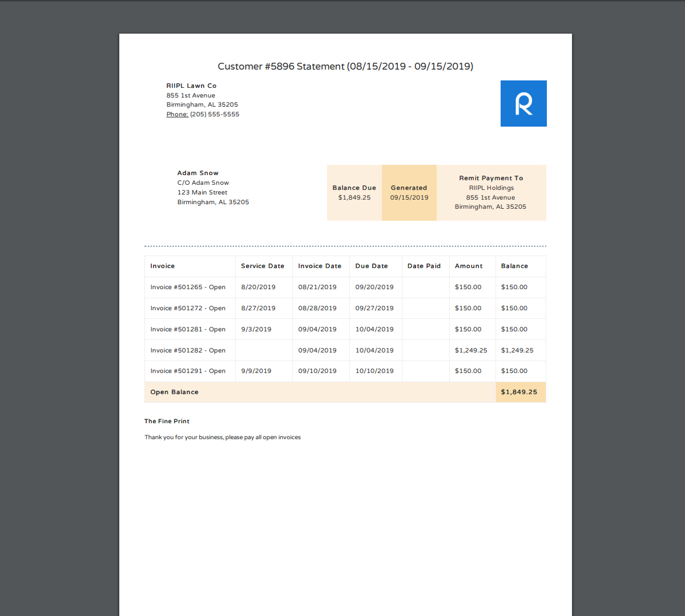This screenshot has width=685, height=616.
Task: Click the blue RIIPL logo icon
Action: [x=523, y=103]
